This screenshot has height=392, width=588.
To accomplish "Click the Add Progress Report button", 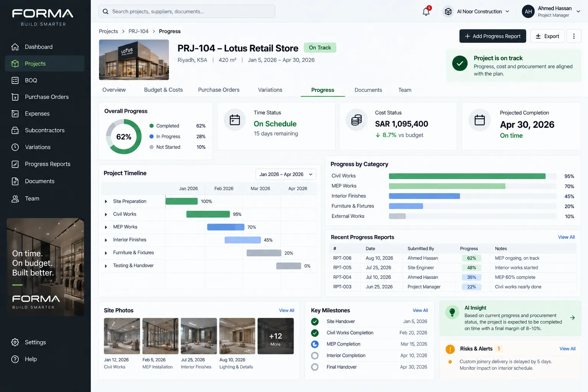I will 493,36.
